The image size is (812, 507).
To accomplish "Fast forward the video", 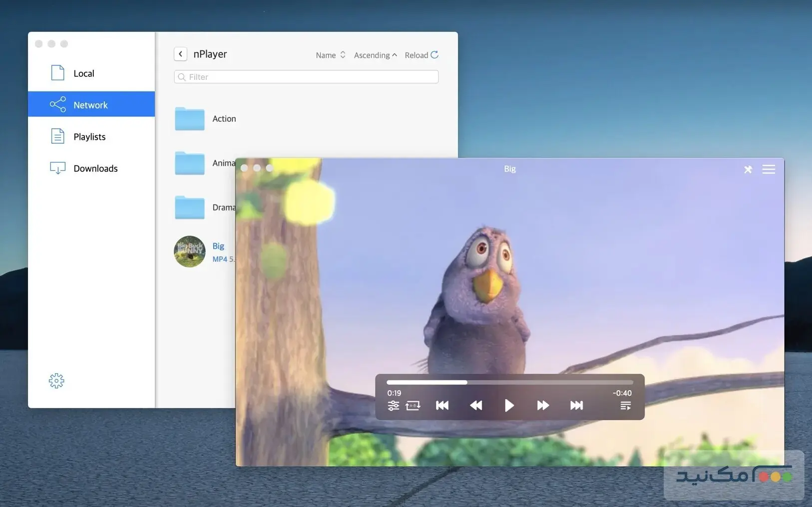I will [x=543, y=406].
